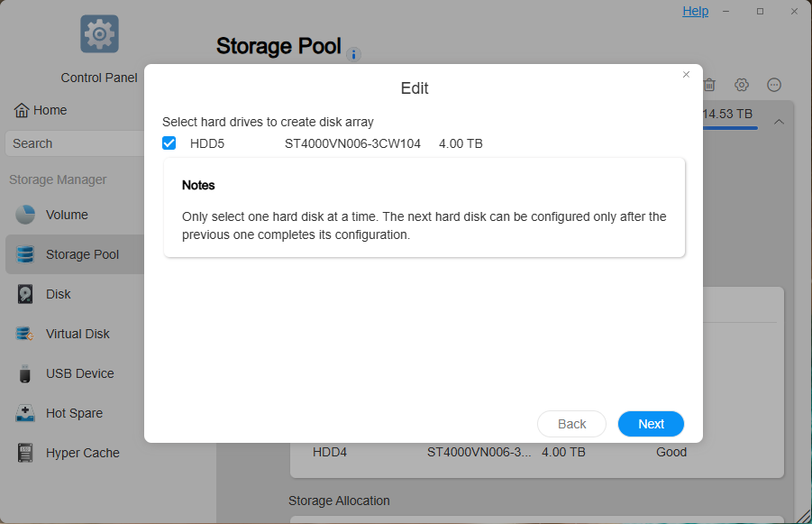This screenshot has width=812, height=524.
Task: Select the Storage Pool stack icon
Action: (25, 254)
